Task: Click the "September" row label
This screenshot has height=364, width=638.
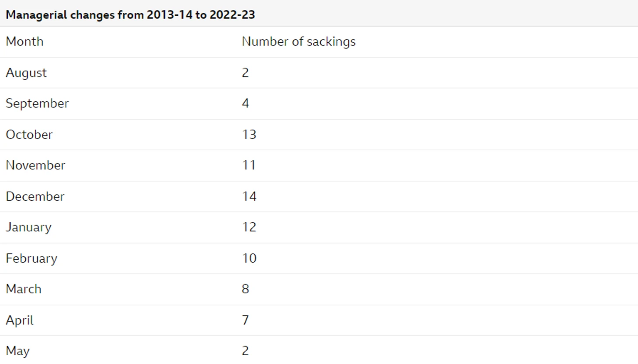Action: (37, 104)
